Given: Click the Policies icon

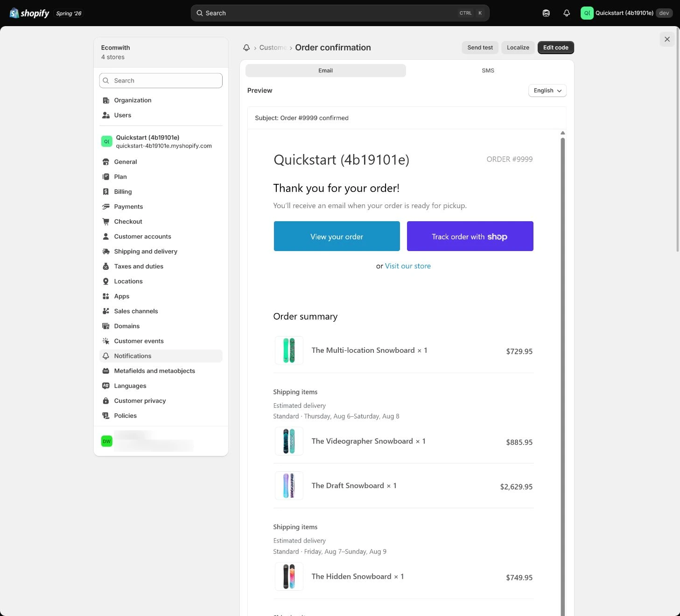Looking at the screenshot, I should coord(106,416).
